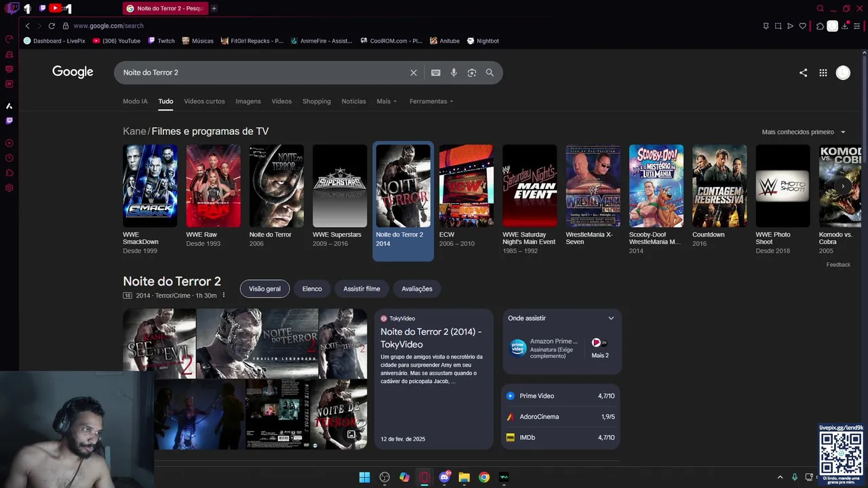This screenshot has width=868, height=488.
Task: Open the Elenco chip
Action: (x=312, y=289)
